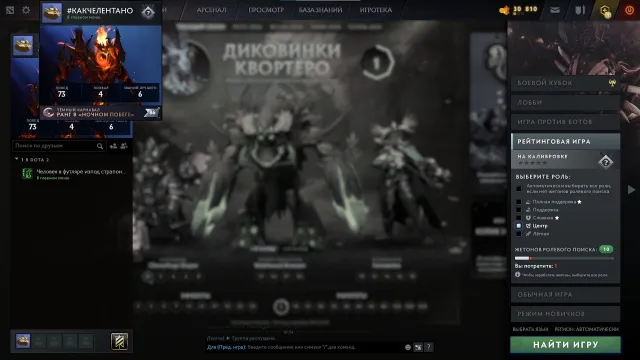Open the striped guild banner icon
The height and width of the screenshot is (360, 640).
tap(119, 341)
